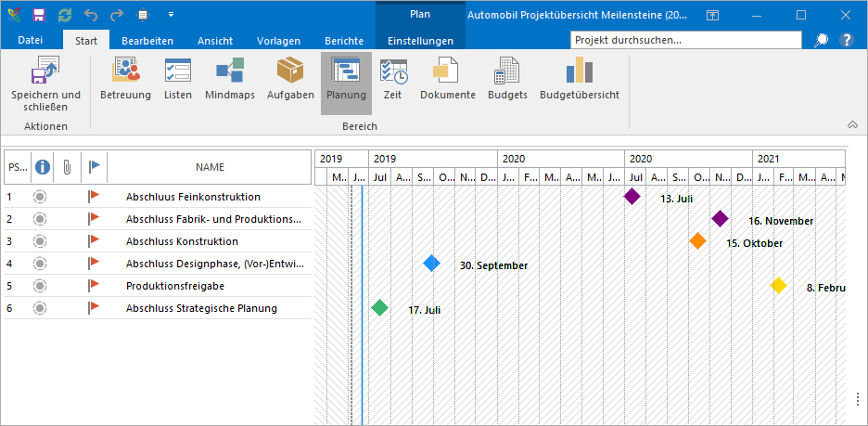Image resolution: width=868 pixels, height=426 pixels.
Task: Click status circle of Abschluss Designphase row
Action: (x=39, y=264)
